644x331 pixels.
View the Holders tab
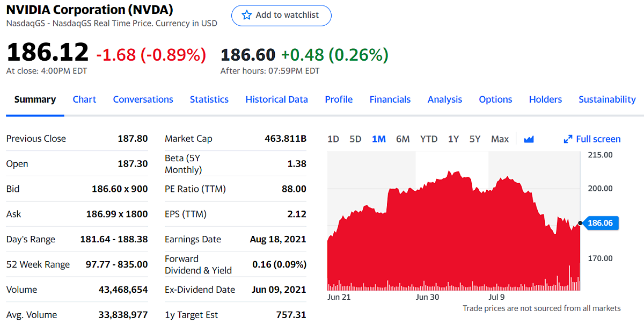pos(545,99)
